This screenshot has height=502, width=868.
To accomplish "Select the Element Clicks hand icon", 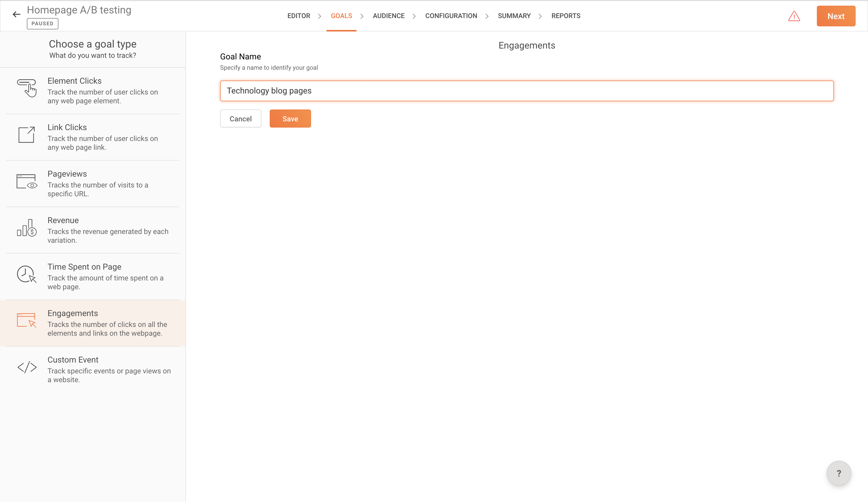I will tap(27, 88).
